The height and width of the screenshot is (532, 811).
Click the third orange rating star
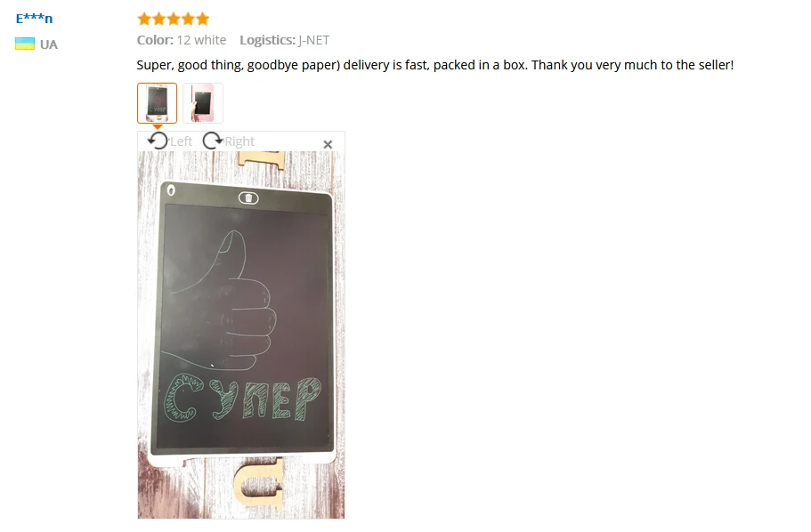pos(174,20)
